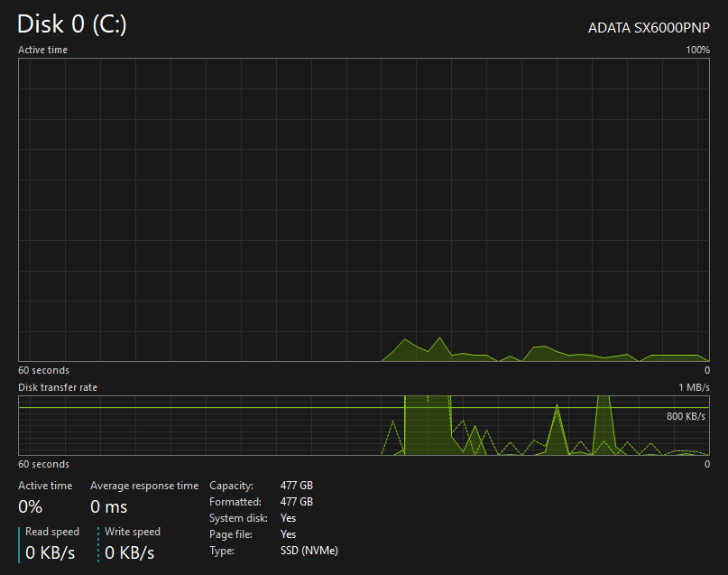Click the 100% scale label
The width and height of the screenshot is (728, 575).
[698, 50]
